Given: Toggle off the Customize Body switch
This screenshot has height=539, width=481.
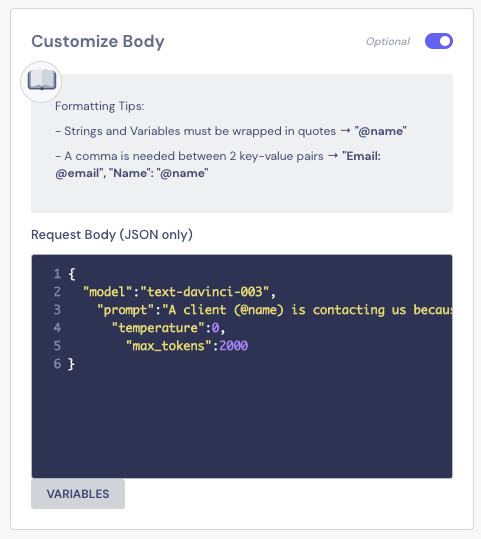Looking at the screenshot, I should click(x=439, y=41).
